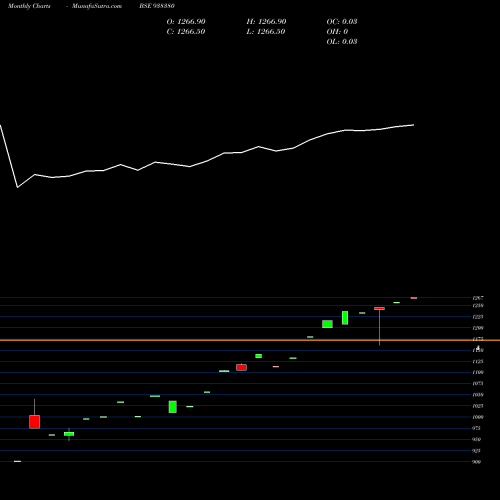The width and height of the screenshot is (500, 500).
Task: Click the OL: 0.03 readout
Action: pyautogui.click(x=342, y=42)
